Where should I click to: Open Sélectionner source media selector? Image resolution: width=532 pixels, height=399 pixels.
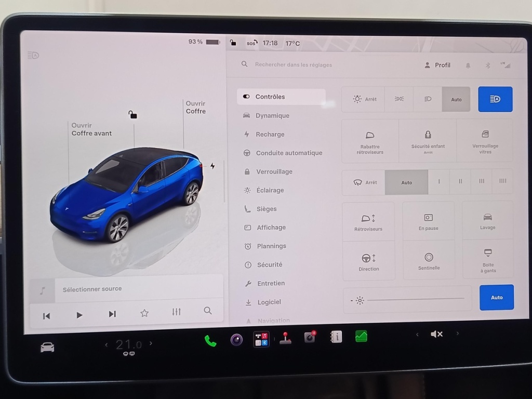click(126, 289)
